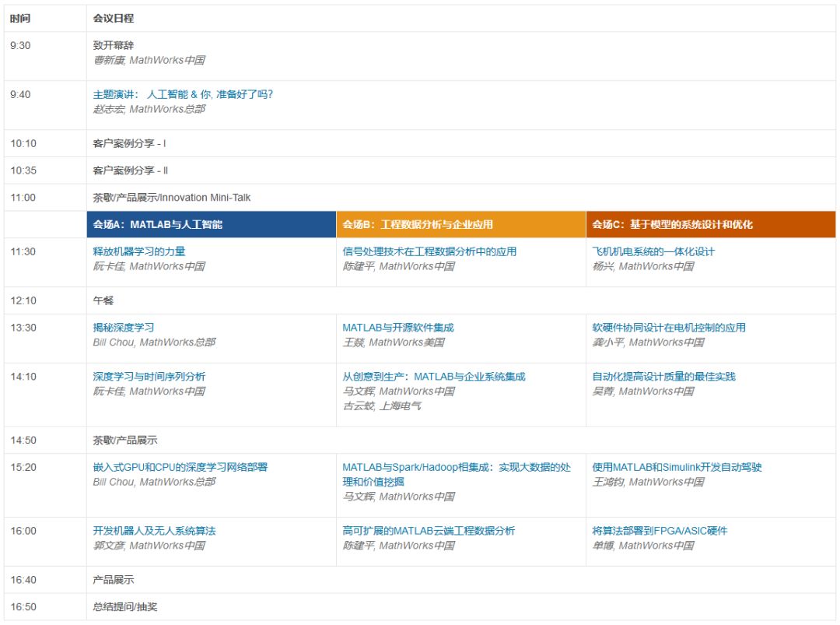The image size is (840, 625).
Task: Open the link "从创意到生产：MATLAB与企业系统集成"
Action: 434,376
